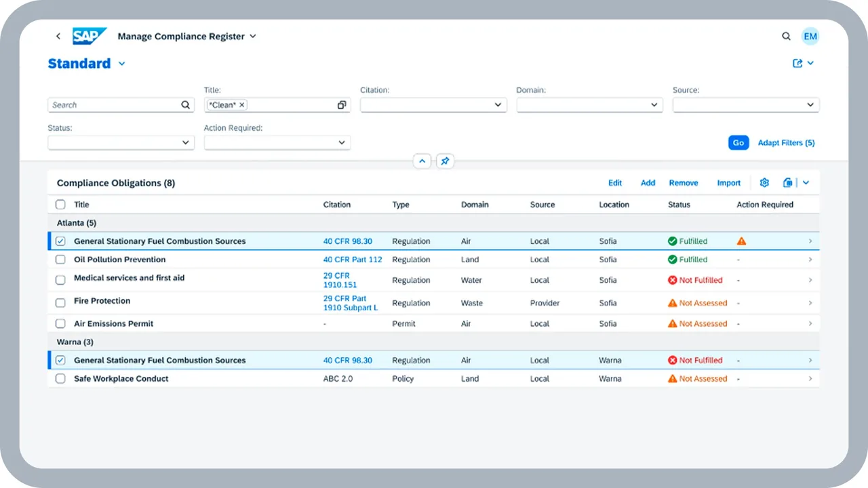The width and height of the screenshot is (868, 488).
Task: Open the search magnifier in the header
Action: point(786,37)
